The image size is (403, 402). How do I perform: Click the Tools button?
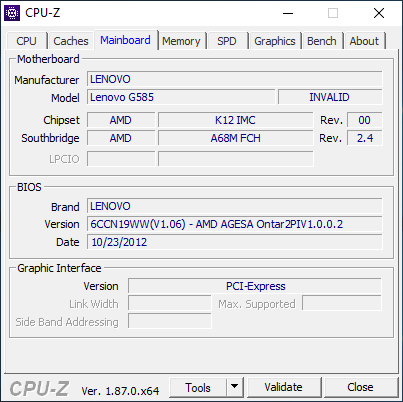[198, 387]
